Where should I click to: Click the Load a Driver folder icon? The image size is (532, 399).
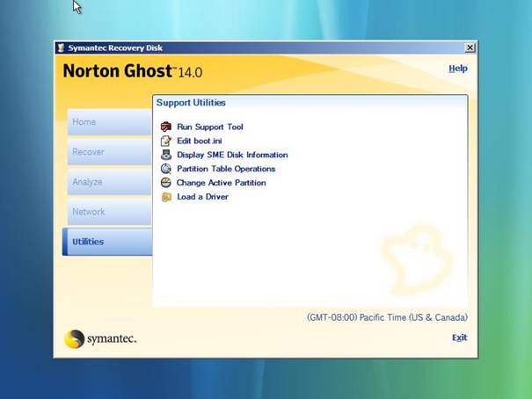(x=166, y=197)
